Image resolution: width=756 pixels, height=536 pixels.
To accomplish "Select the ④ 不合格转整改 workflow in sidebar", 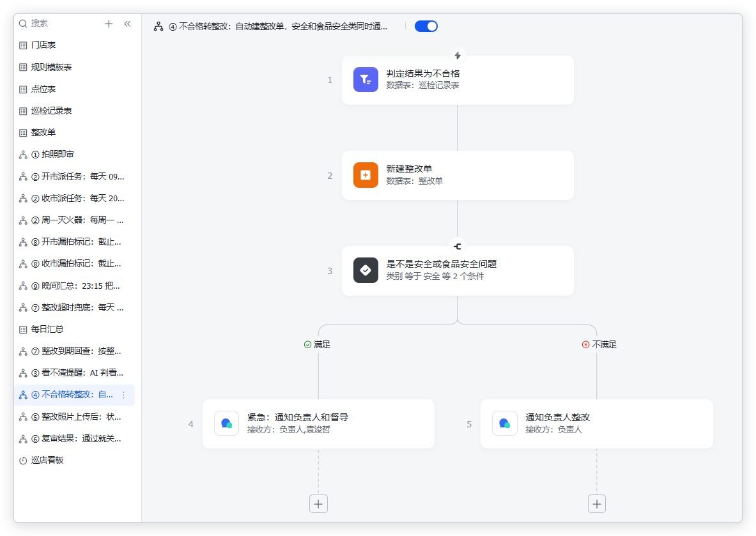I will click(x=75, y=395).
